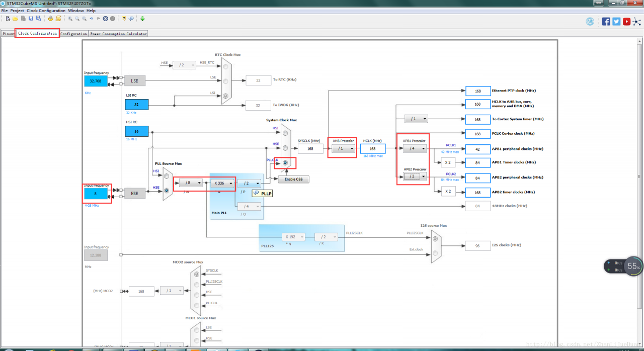The width and height of the screenshot is (644, 351).
Task: Click the Zoom Out magnifier icon
Action: tap(84, 19)
